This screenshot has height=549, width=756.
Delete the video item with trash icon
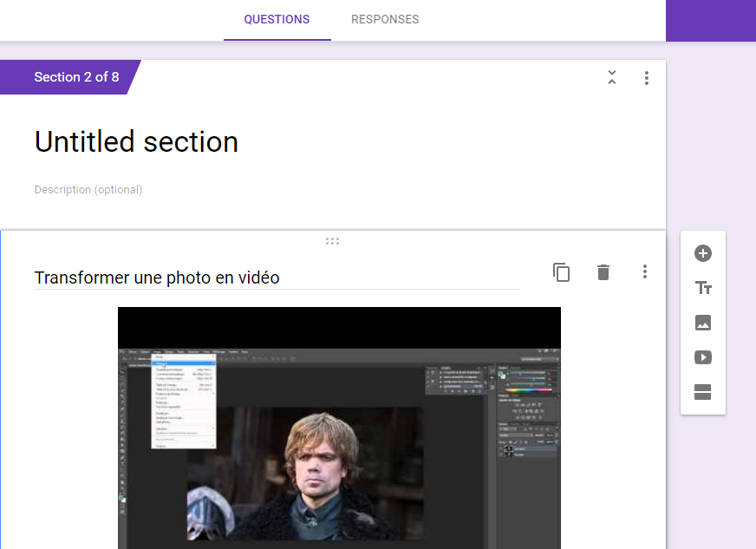(603, 272)
